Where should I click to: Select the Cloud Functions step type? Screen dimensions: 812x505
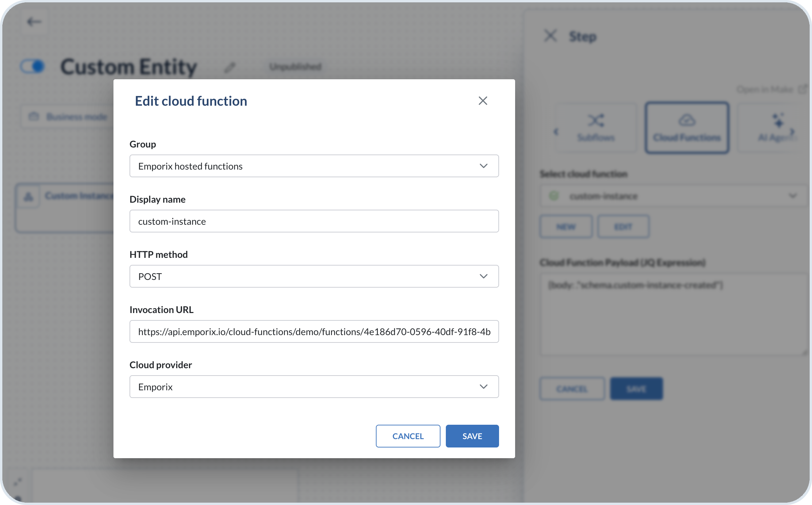click(x=687, y=128)
